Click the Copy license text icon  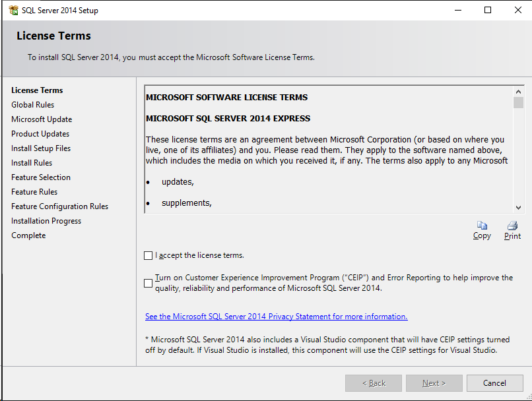coord(482,226)
